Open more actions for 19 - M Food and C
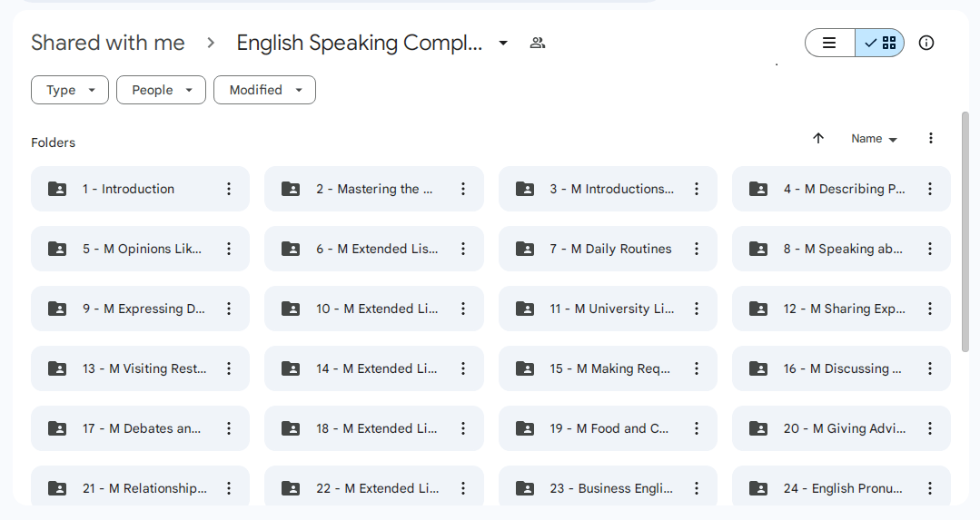 (697, 428)
